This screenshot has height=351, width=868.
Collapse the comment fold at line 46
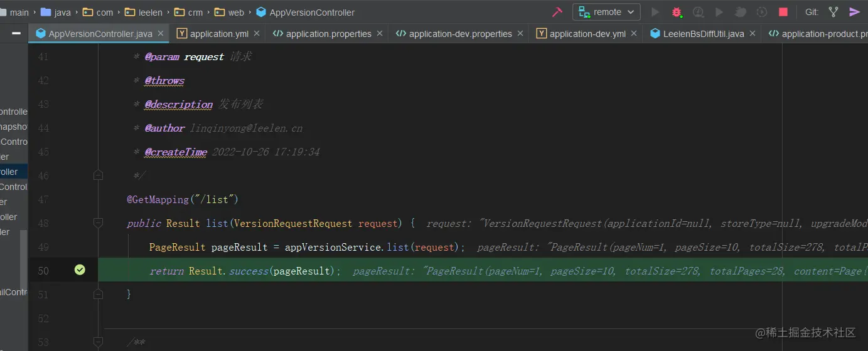point(98,175)
